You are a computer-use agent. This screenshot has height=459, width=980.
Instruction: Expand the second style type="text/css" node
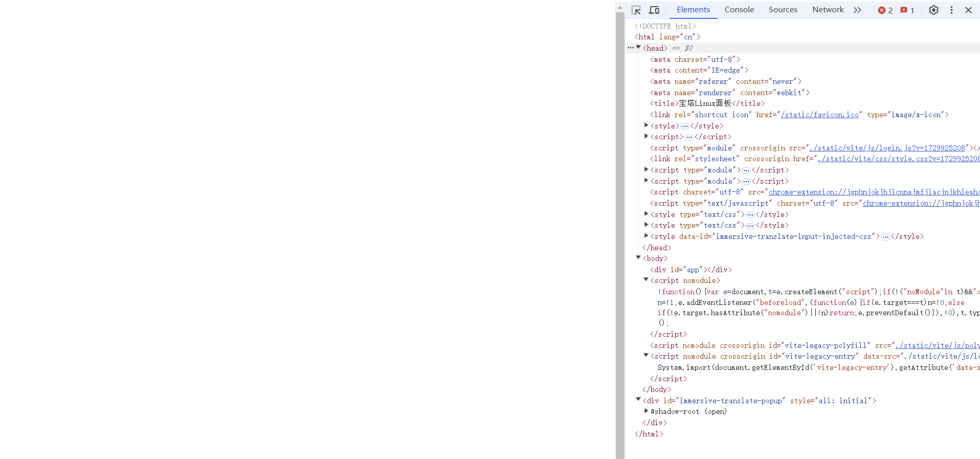646,225
